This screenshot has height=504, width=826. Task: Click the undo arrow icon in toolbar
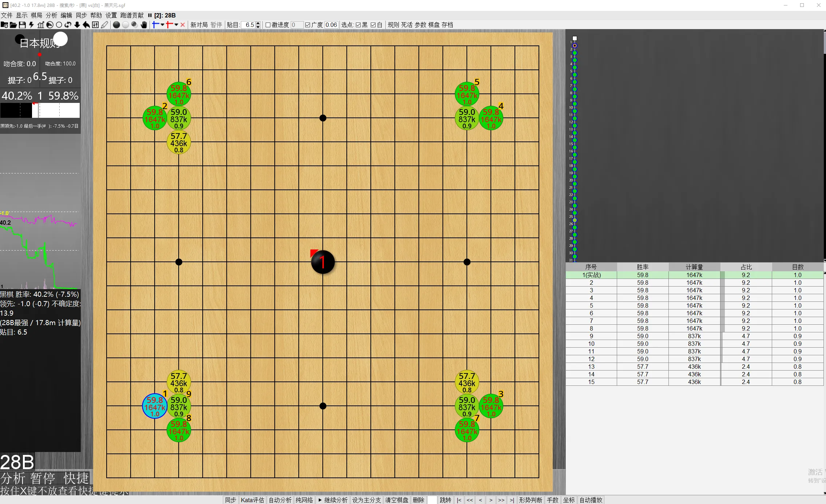86,25
